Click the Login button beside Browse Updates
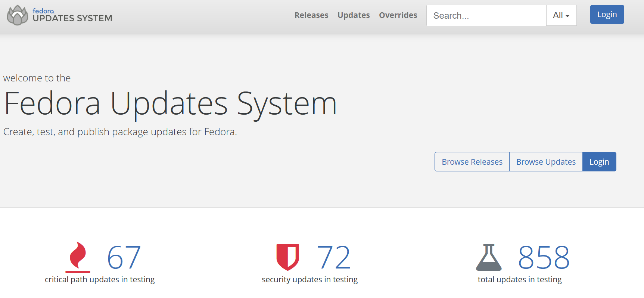 click(x=599, y=162)
